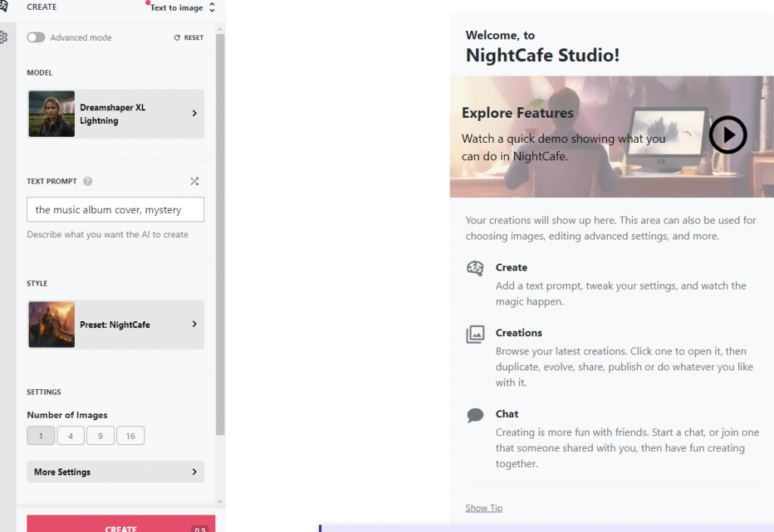Play the Explore Features demo video
This screenshot has height=532, width=774.
(x=727, y=135)
